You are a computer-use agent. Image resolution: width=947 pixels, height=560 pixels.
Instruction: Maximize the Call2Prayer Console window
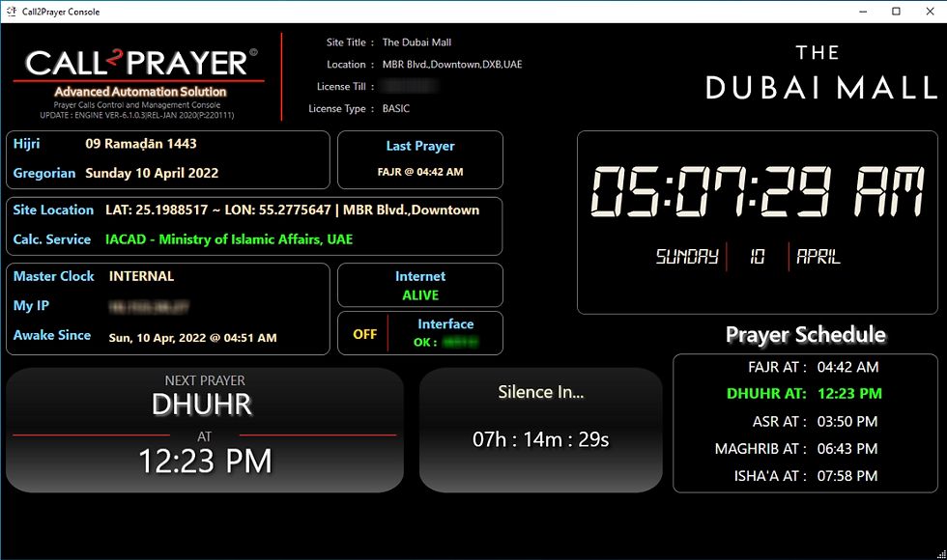coord(897,12)
